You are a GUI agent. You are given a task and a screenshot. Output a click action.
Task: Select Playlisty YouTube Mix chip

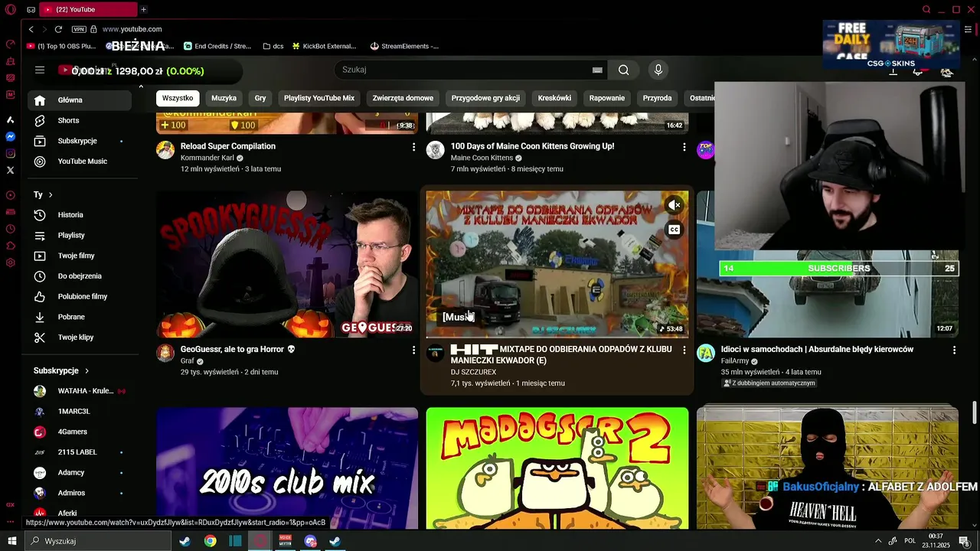(x=319, y=98)
